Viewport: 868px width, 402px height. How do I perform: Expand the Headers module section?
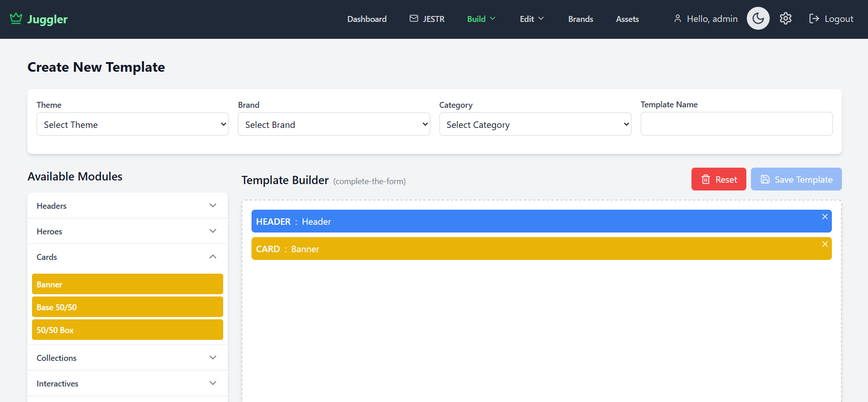pos(127,206)
